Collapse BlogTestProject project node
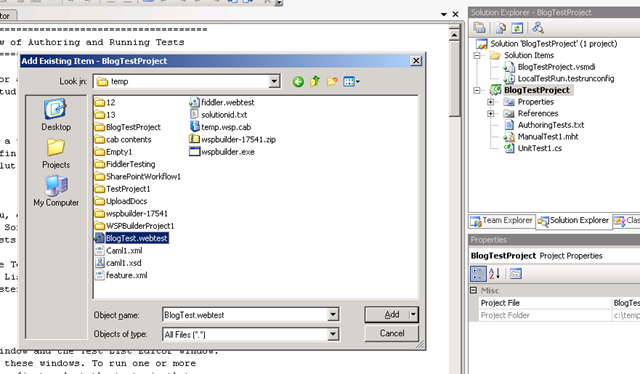Viewport: 640px width, 374px height. [477, 90]
